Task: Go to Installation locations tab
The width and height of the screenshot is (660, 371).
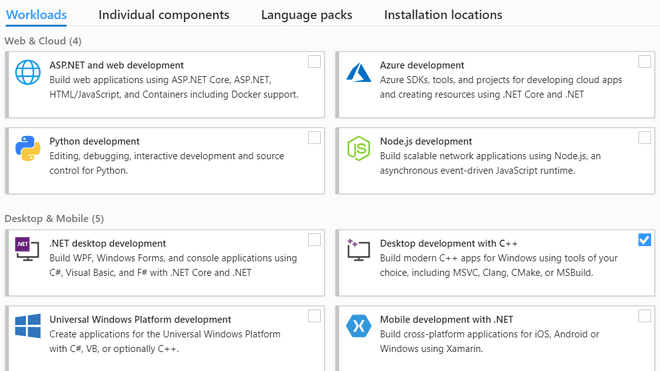Action: pos(443,15)
